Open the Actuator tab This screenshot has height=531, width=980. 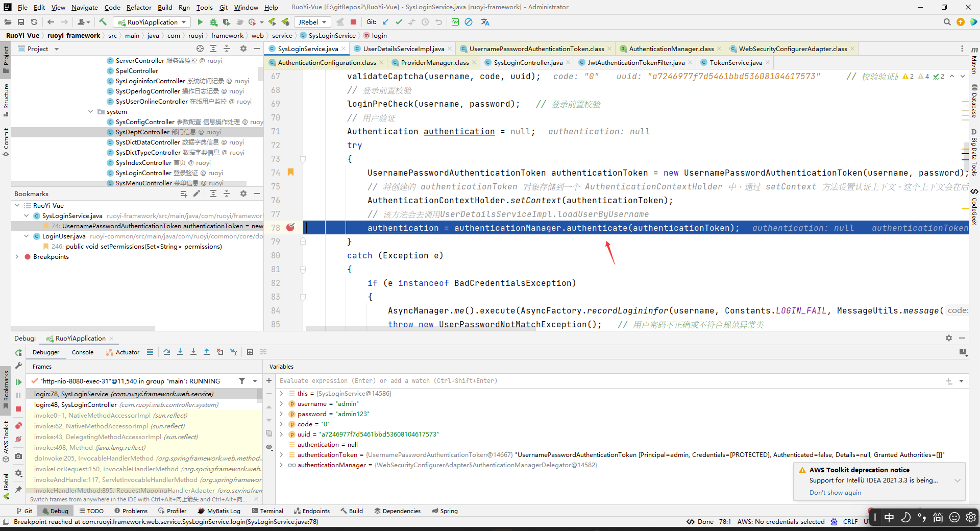point(122,352)
